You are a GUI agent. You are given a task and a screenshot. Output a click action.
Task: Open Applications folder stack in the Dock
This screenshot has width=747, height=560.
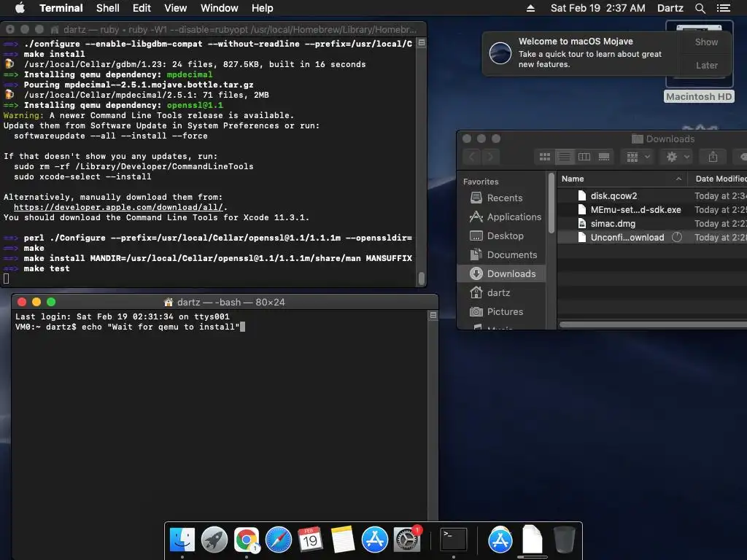(x=500, y=540)
